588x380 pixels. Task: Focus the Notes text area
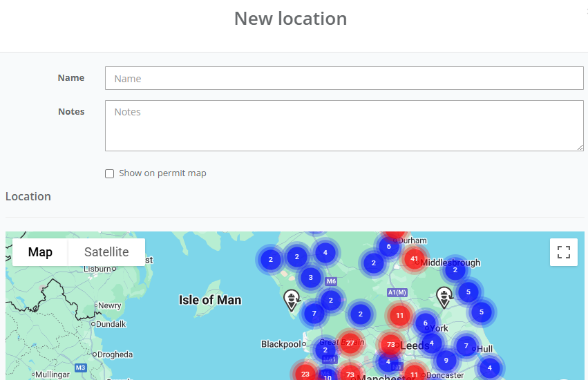[x=344, y=125]
